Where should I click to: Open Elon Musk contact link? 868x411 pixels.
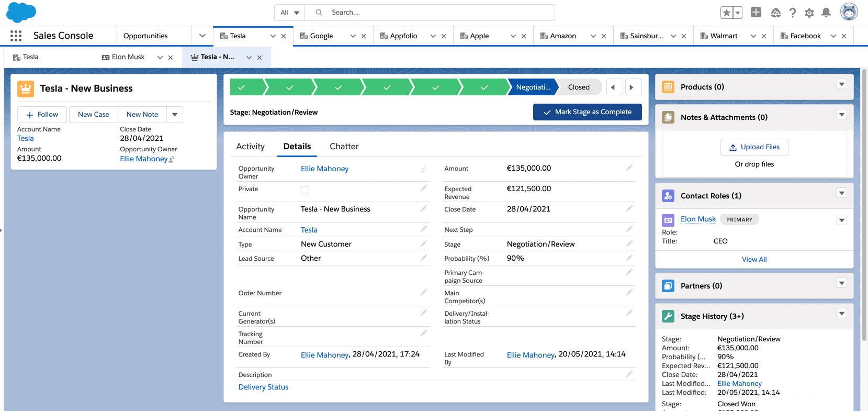coord(698,219)
